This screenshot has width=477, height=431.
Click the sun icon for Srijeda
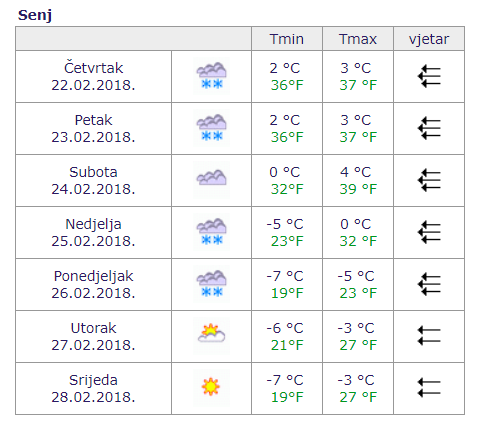211,388
